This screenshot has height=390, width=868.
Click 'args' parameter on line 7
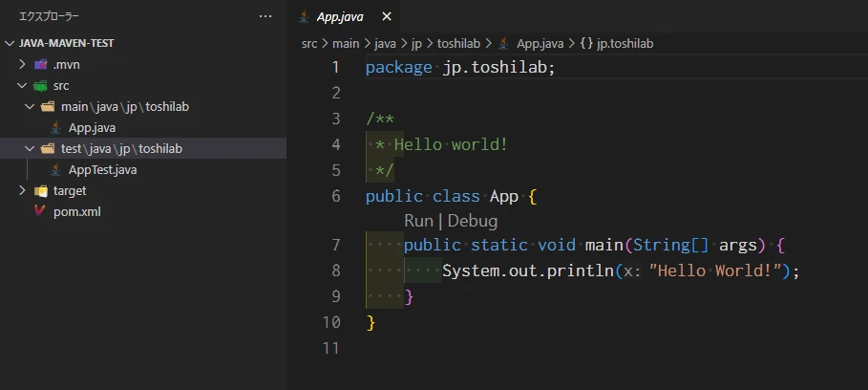click(738, 245)
